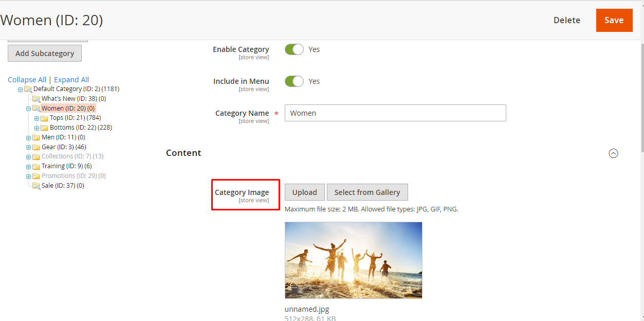
Task: Click the trash icon on the category image
Action: [x=295, y=291]
